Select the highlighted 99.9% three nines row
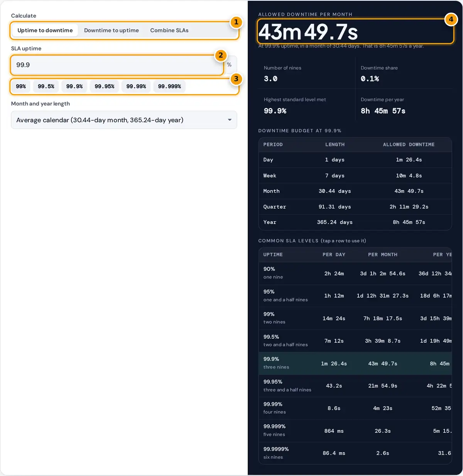Image resolution: width=463 pixels, height=476 pixels. click(355, 363)
